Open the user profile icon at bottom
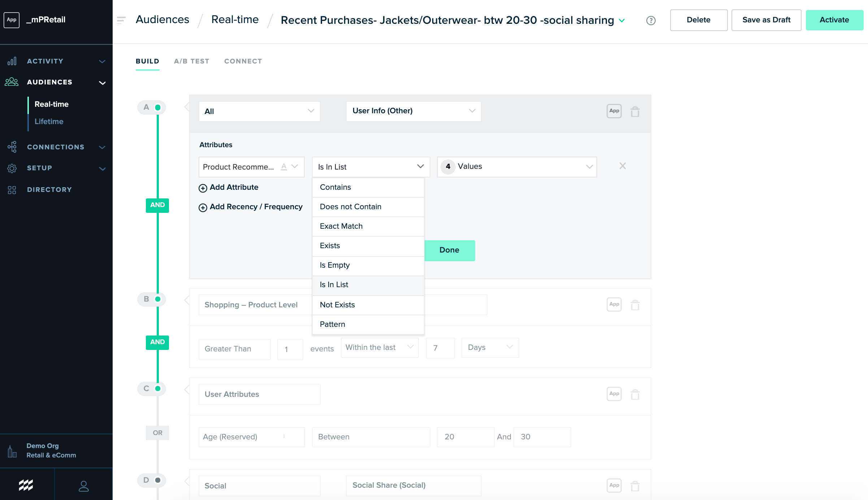The image size is (868, 500). click(83, 486)
